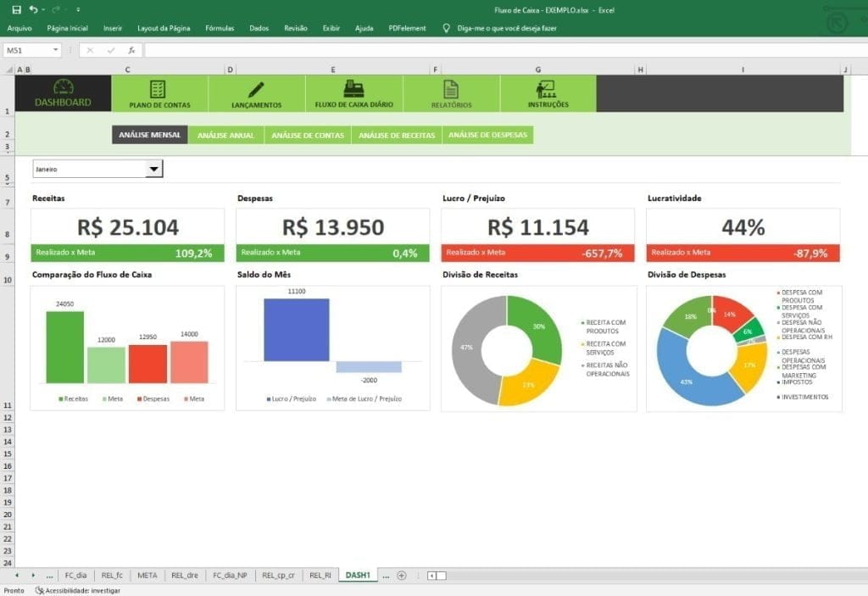Open the Relatórios report icon

click(451, 88)
